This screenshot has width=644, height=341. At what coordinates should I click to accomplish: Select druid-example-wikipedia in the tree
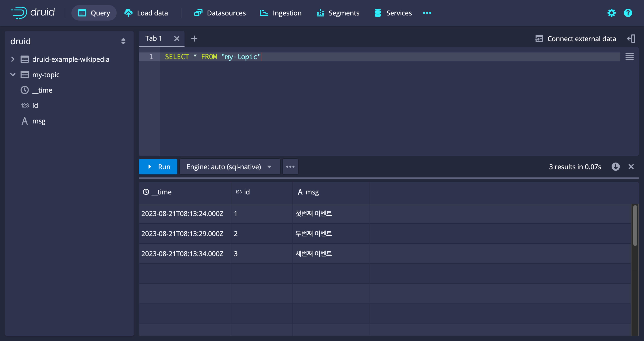(71, 59)
